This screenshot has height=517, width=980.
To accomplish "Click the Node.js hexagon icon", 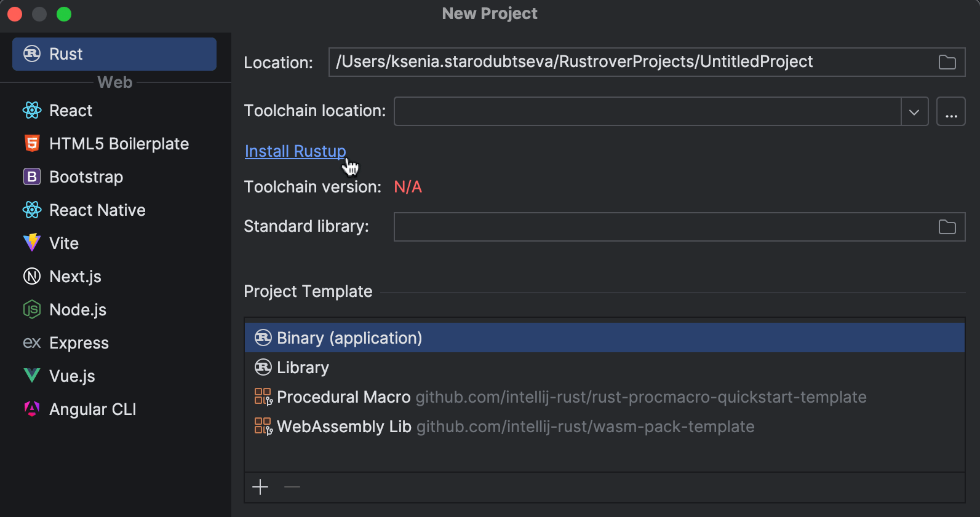I will tap(32, 310).
